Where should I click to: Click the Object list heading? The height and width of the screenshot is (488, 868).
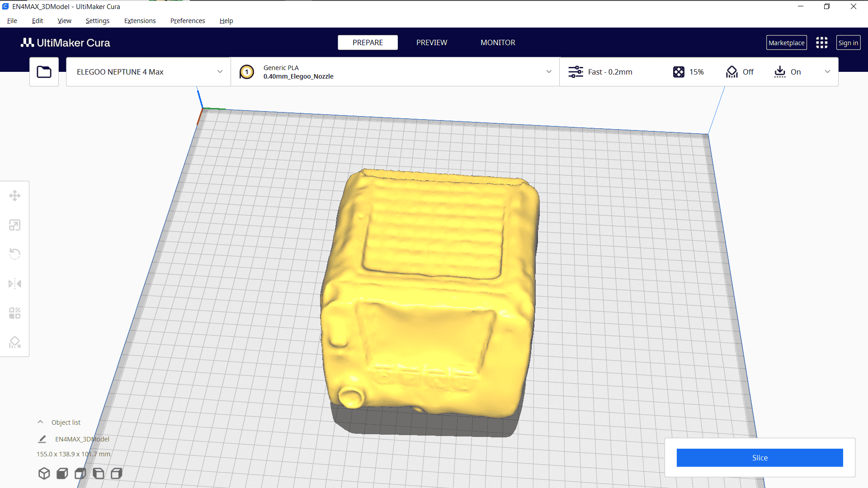click(x=66, y=422)
